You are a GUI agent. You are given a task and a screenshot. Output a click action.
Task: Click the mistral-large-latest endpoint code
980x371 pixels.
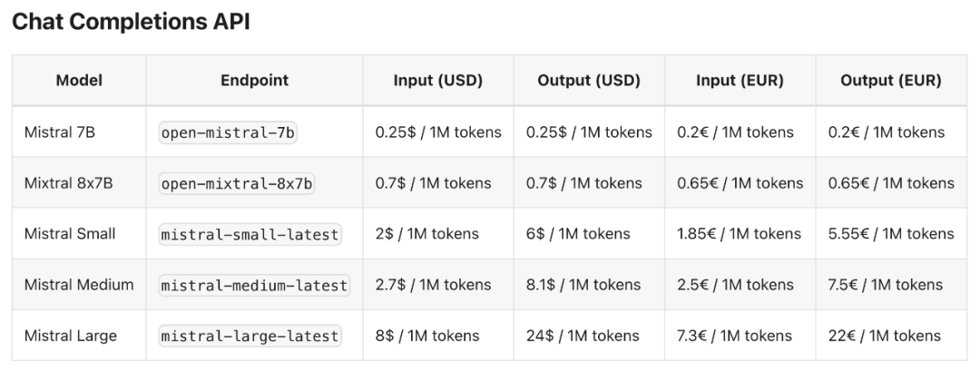click(250, 336)
